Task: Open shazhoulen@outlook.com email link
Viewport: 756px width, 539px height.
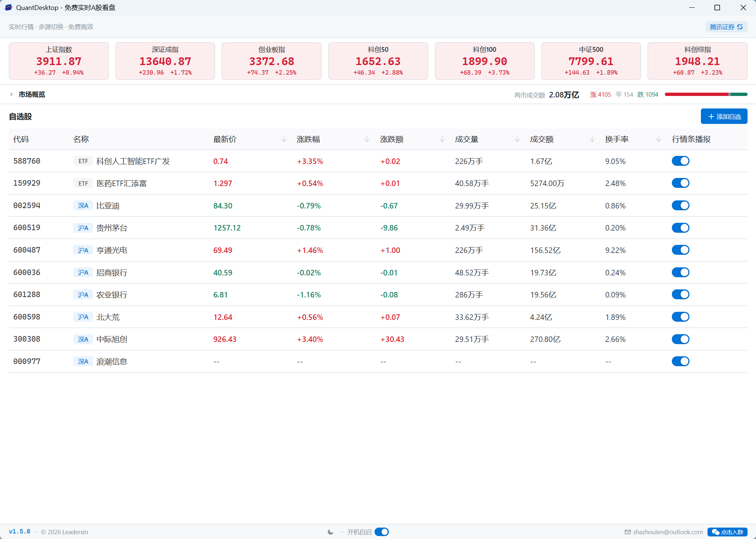Action: (668, 532)
